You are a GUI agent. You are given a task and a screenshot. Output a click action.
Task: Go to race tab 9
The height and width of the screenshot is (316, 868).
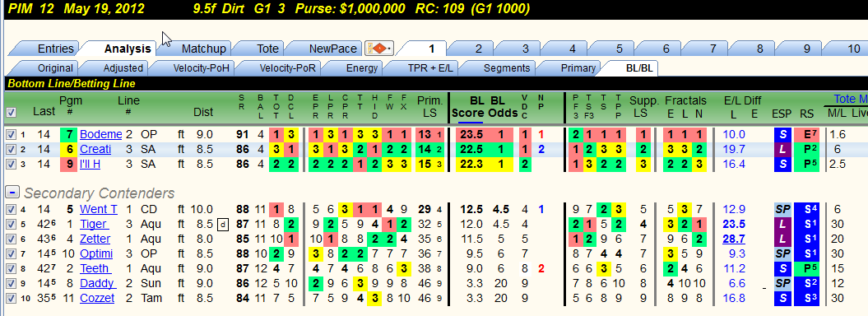pyautogui.click(x=807, y=49)
